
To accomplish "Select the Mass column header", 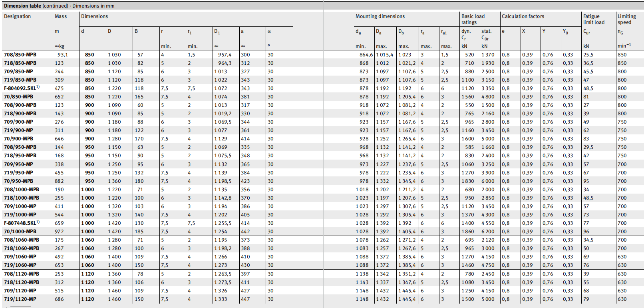I will click(61, 16).
